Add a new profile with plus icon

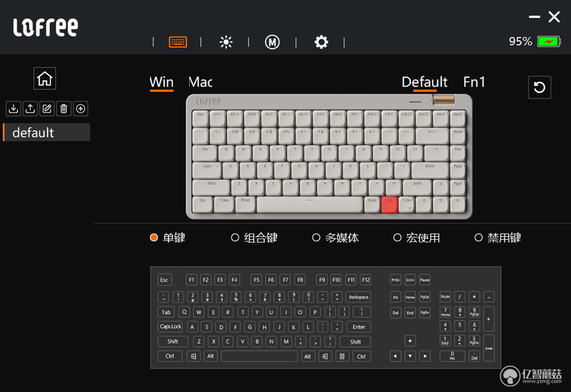click(81, 109)
